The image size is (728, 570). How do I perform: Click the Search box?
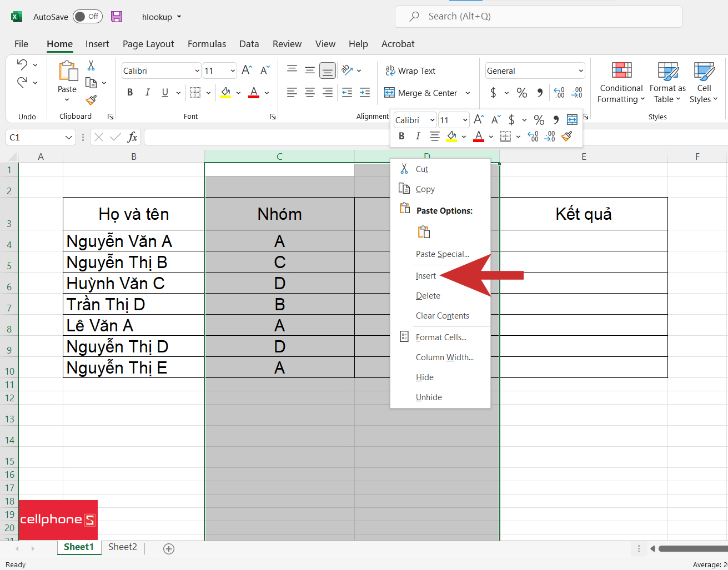tap(538, 17)
